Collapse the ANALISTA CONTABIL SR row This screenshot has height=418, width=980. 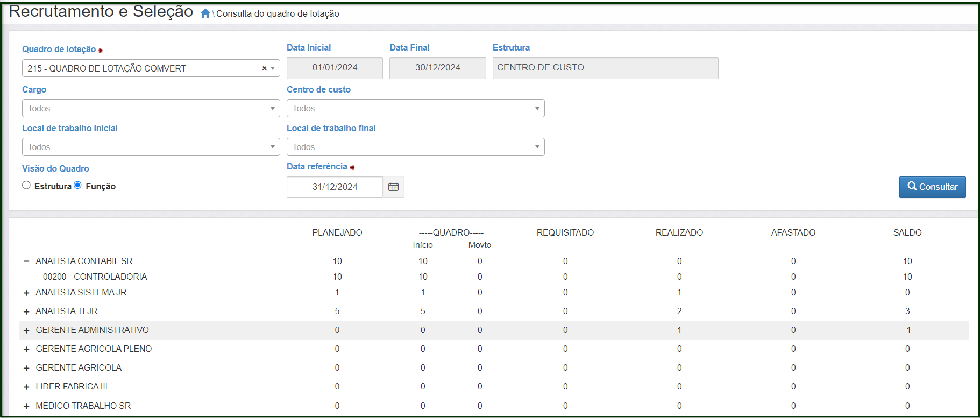(x=26, y=261)
